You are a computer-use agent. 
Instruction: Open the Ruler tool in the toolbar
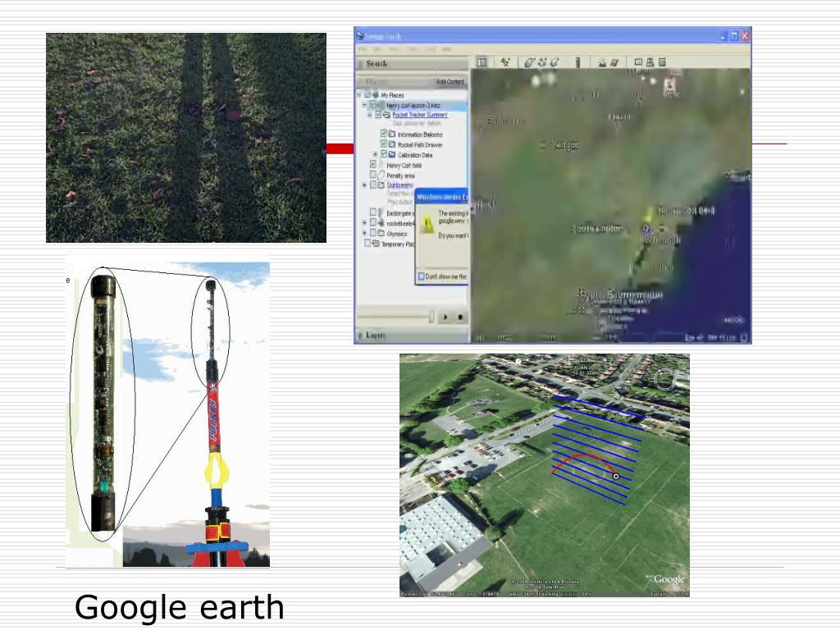(x=577, y=62)
